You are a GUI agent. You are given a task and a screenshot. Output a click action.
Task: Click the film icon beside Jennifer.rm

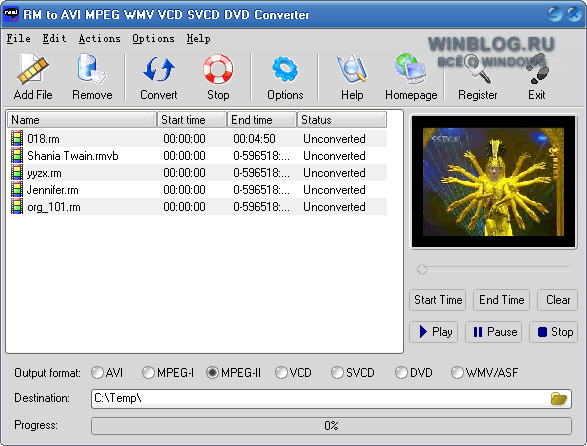(17, 189)
